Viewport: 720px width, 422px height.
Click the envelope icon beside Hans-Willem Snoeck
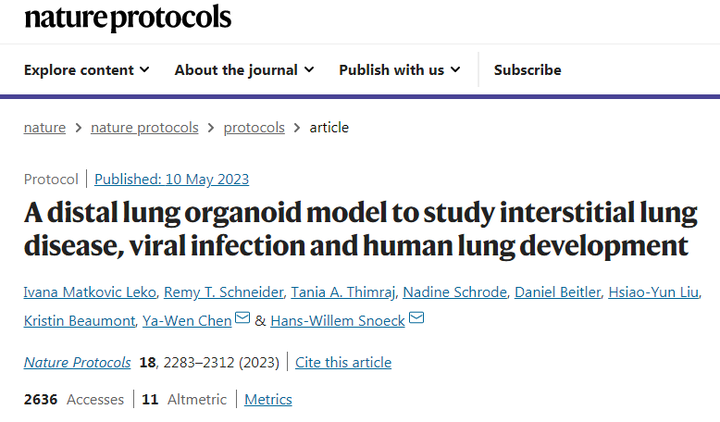(x=417, y=319)
